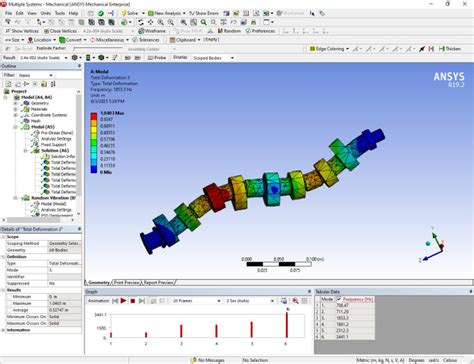Jump to previous animation frame
Viewport: 474px width, 364px height.
click(x=115, y=301)
